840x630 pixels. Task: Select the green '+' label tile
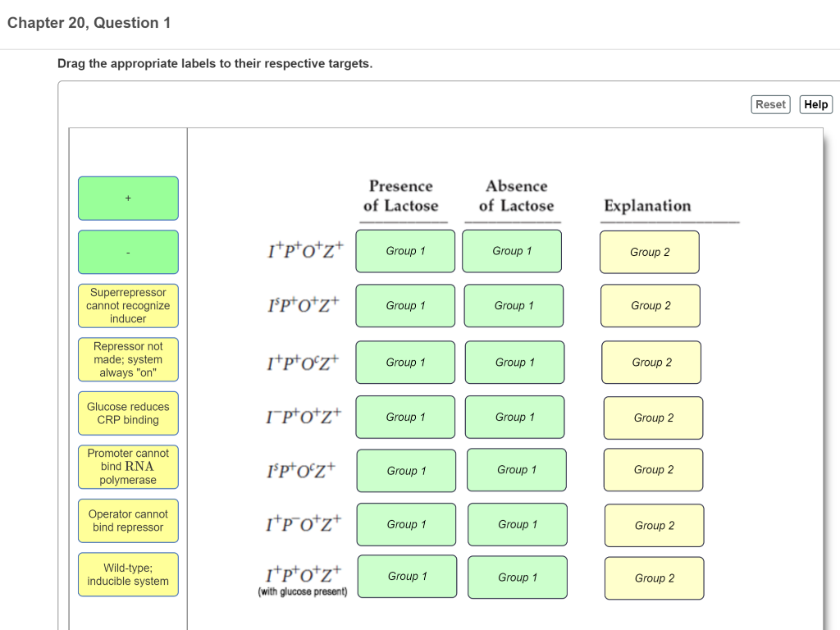(x=128, y=198)
